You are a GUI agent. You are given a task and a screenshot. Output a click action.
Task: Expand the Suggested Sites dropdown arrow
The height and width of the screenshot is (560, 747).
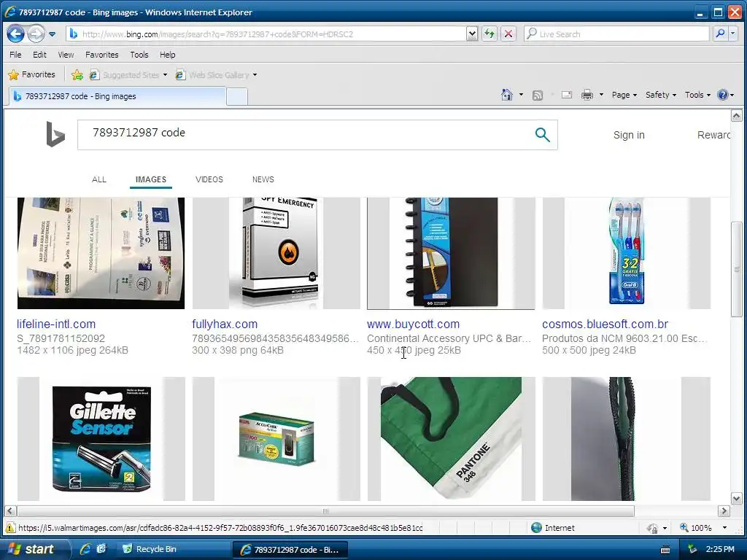pyautogui.click(x=166, y=75)
